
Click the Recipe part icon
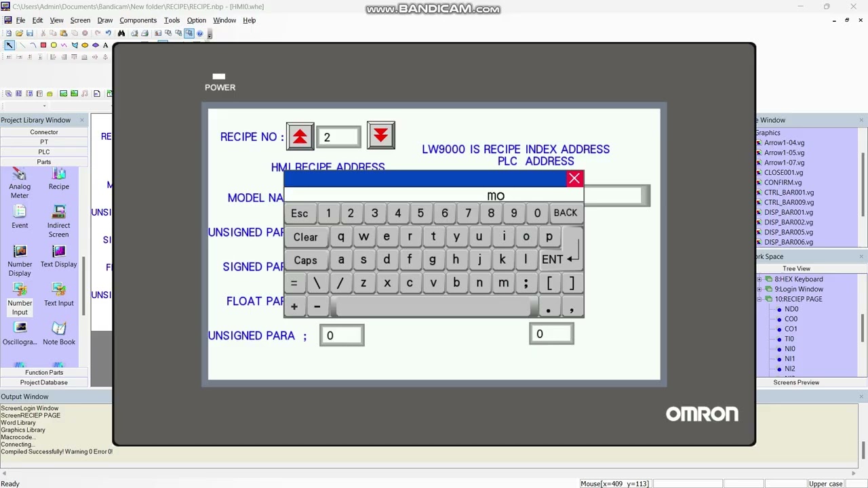[59, 175]
